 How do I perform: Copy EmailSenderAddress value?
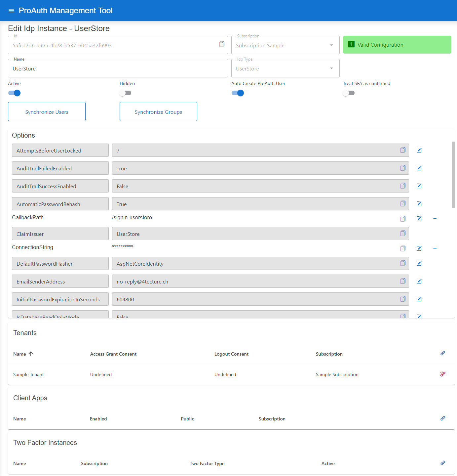click(x=403, y=281)
